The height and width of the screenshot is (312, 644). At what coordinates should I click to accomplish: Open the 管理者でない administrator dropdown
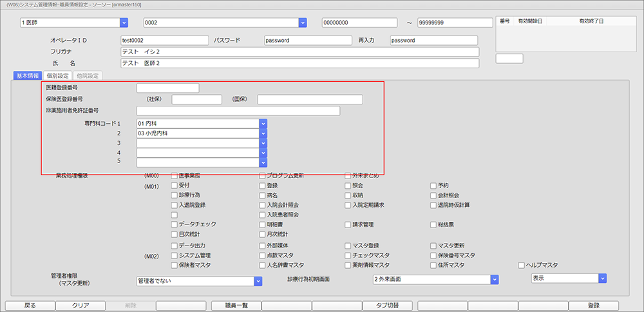(258, 281)
